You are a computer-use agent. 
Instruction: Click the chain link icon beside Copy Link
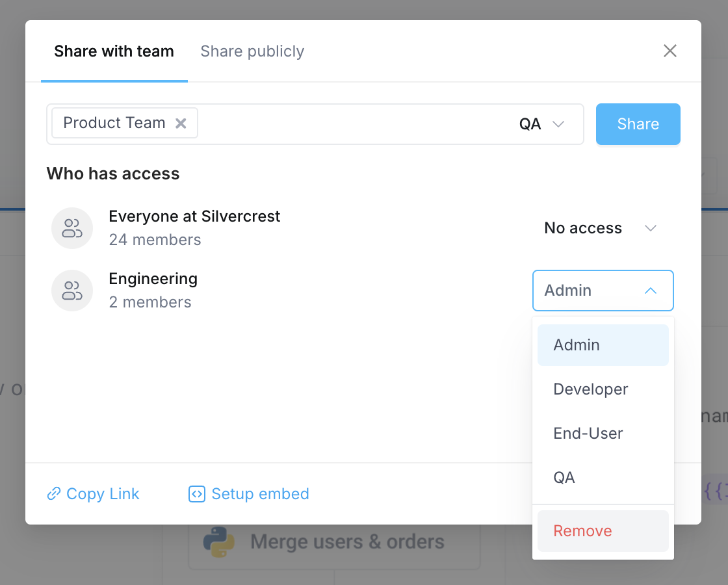point(54,494)
